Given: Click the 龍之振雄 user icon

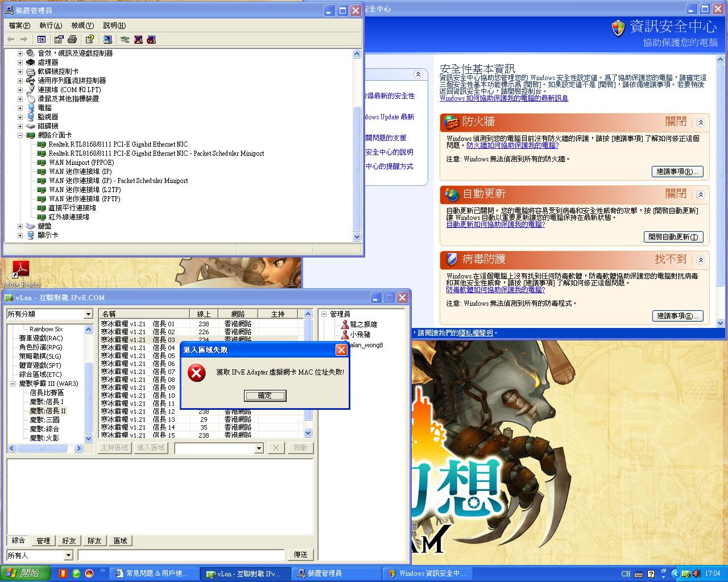Looking at the screenshot, I should [x=345, y=324].
